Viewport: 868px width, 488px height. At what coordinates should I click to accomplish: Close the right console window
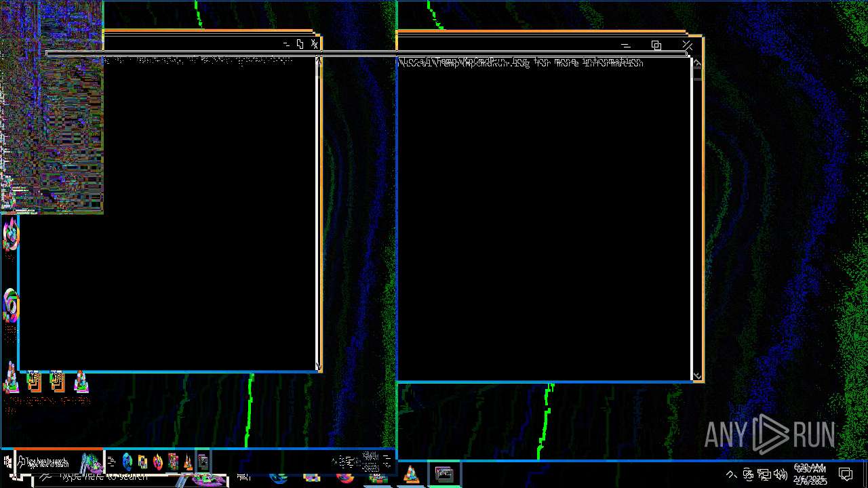pos(687,45)
